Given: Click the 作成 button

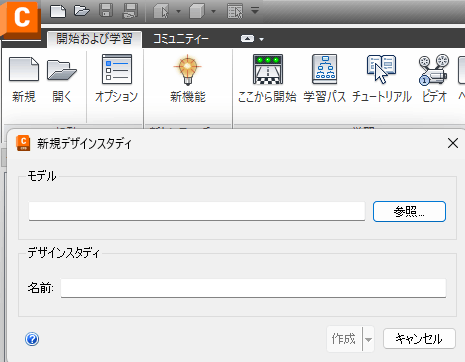Looking at the screenshot, I should click(x=344, y=339).
